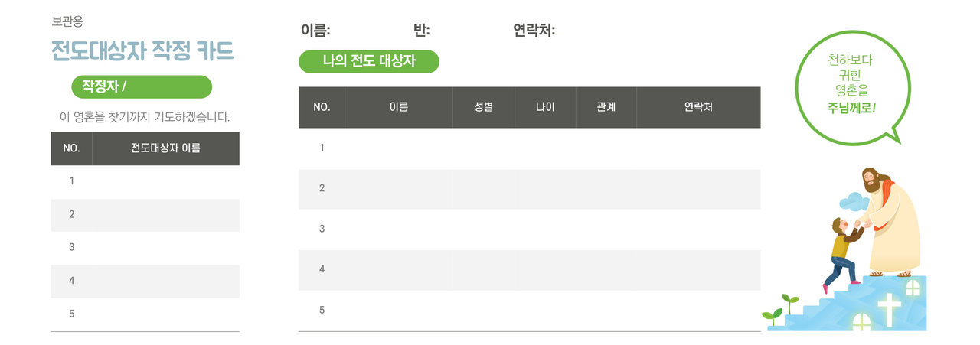
Task: Click the '연락처' column header in the main table
Action: click(698, 107)
